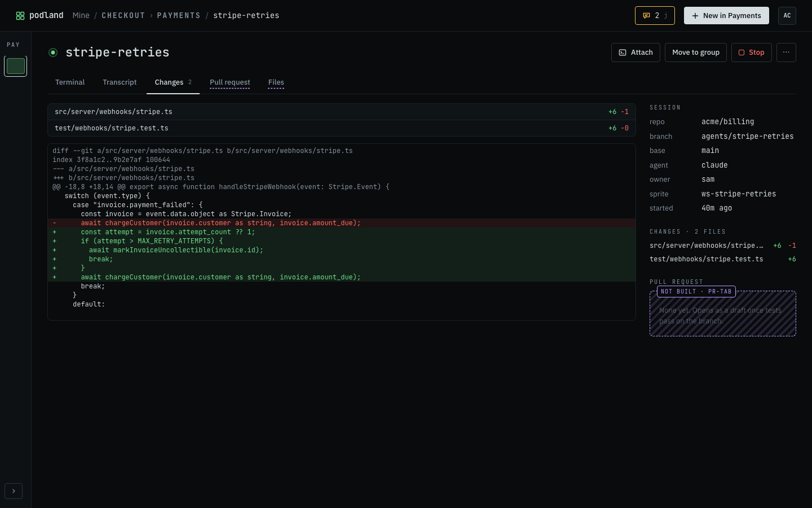Viewport: 812px width, 508px height.
Task: Click the sprite value ws-stripe-retries
Action: [x=739, y=194]
